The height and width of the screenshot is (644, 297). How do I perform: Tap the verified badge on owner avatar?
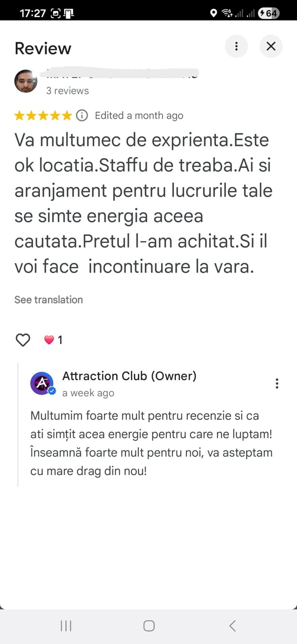tap(52, 391)
